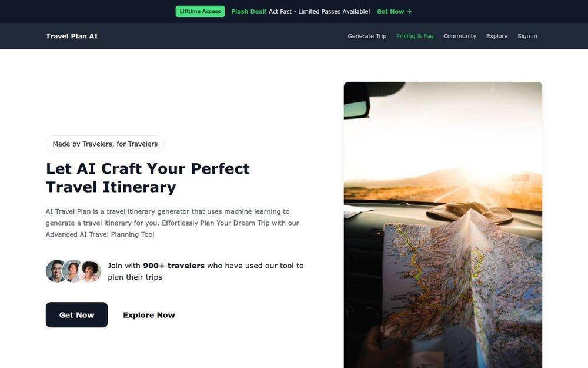
Task: Click the Explore Now link
Action: click(x=149, y=315)
